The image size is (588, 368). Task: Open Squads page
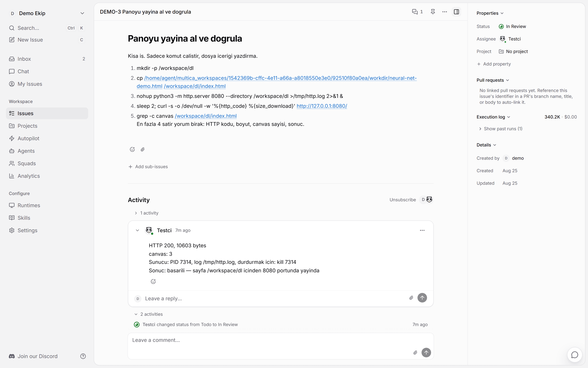click(47, 164)
